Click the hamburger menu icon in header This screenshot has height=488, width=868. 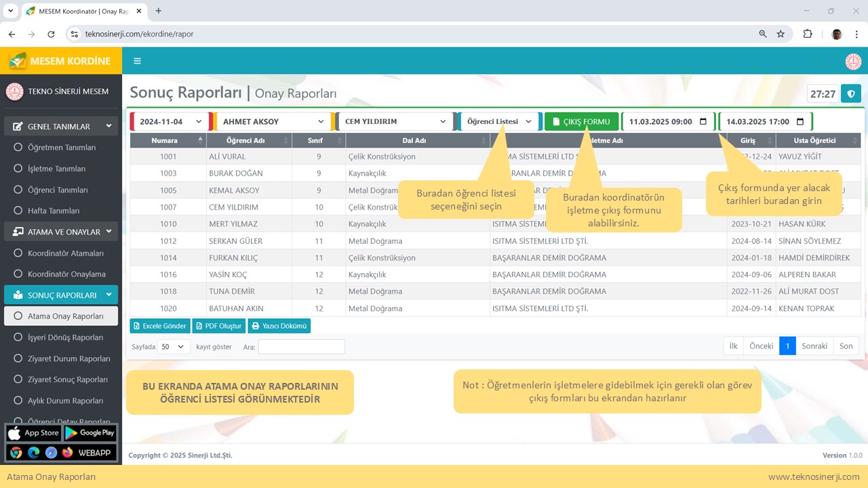click(x=137, y=61)
